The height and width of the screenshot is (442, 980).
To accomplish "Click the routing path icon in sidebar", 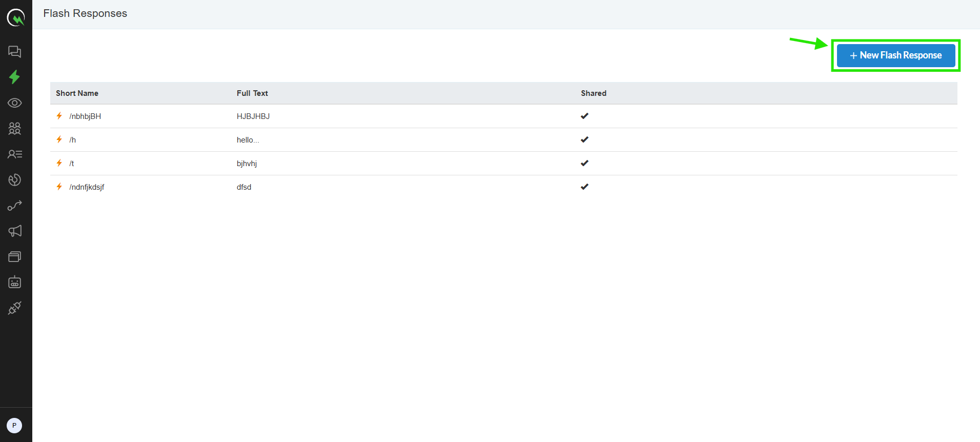I will click(15, 206).
